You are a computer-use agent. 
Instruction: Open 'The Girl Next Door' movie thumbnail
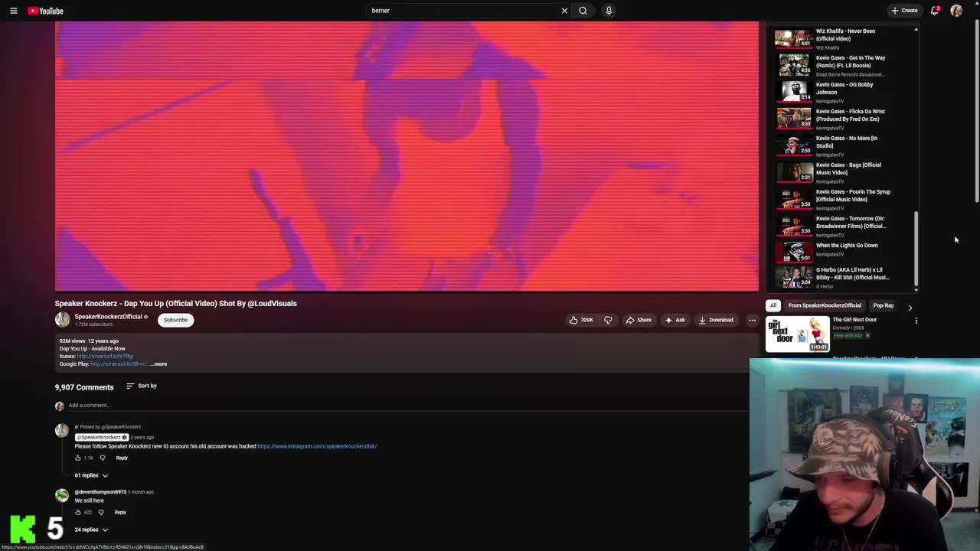click(798, 334)
